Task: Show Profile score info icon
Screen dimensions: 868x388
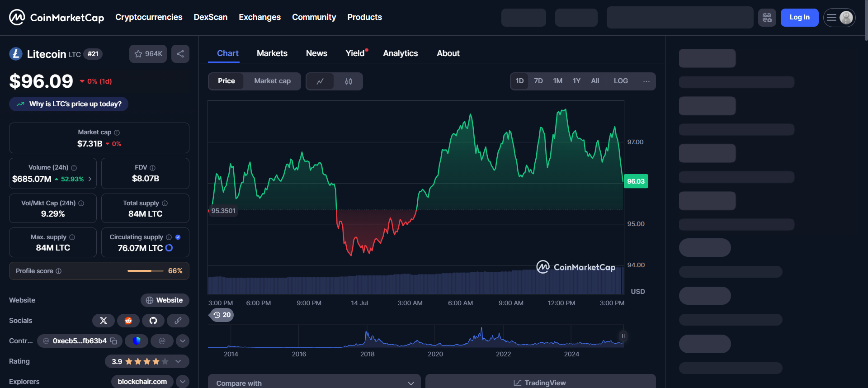Action: 59,271
